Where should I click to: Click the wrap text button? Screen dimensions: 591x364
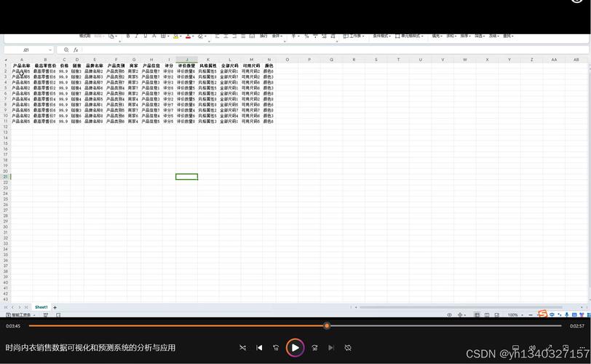(x=263, y=36)
